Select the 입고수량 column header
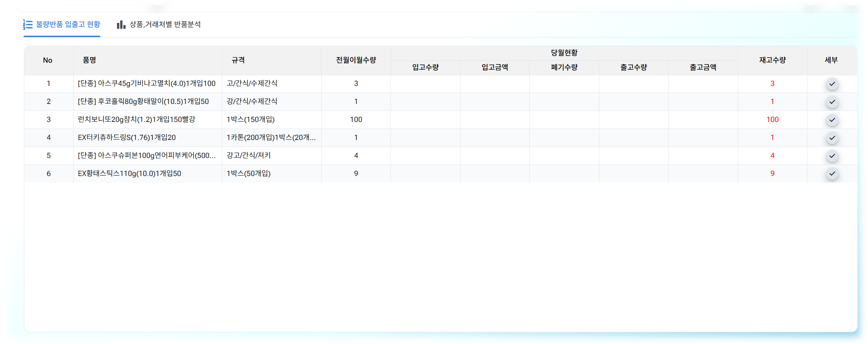Viewport: 868px width, 344px height. [425, 68]
